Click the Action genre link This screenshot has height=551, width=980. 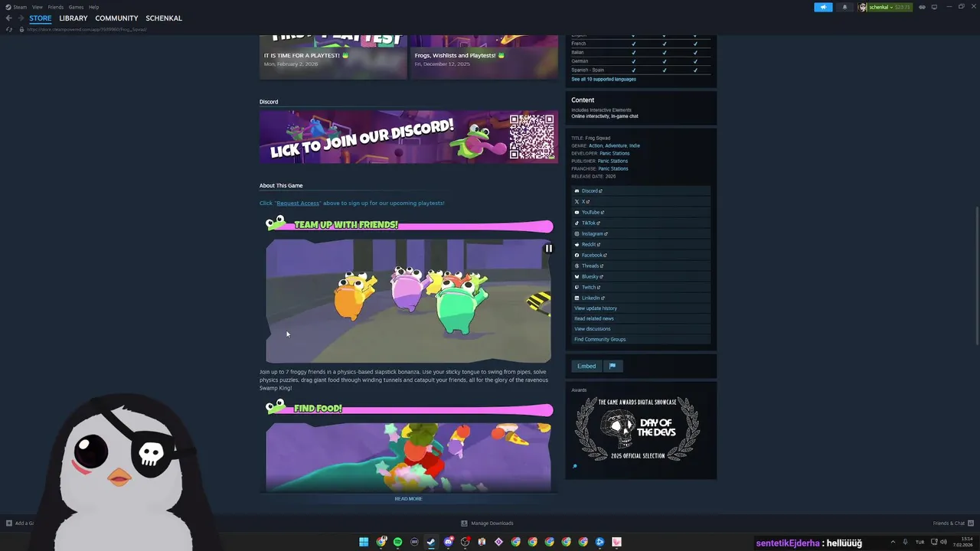click(x=596, y=145)
